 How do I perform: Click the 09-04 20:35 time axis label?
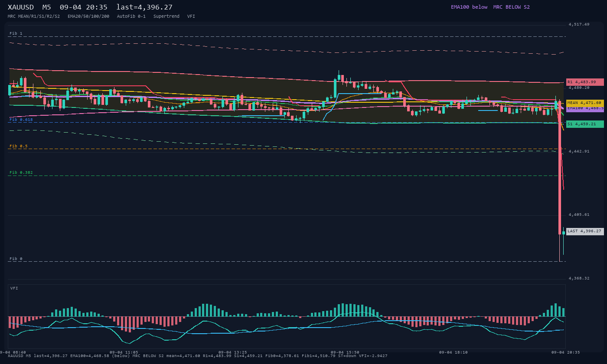pyautogui.click(x=566, y=352)
